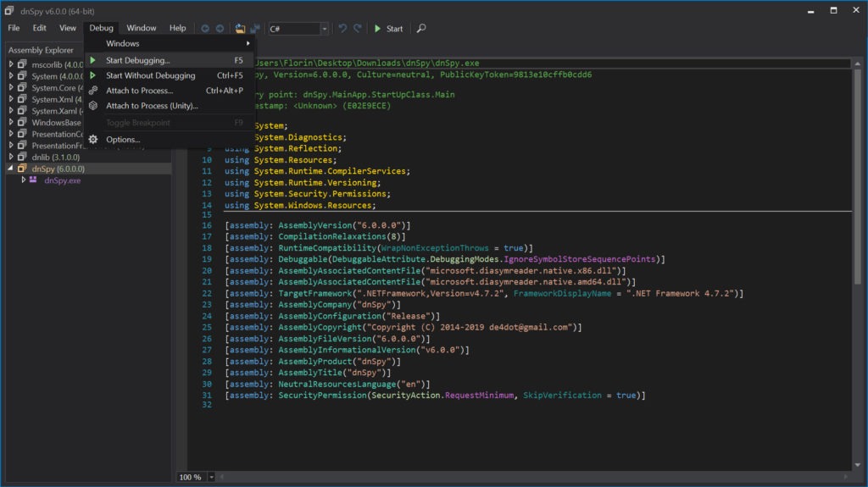Image resolution: width=868 pixels, height=487 pixels.
Task: Click the green Start play icon
Action: tap(377, 28)
